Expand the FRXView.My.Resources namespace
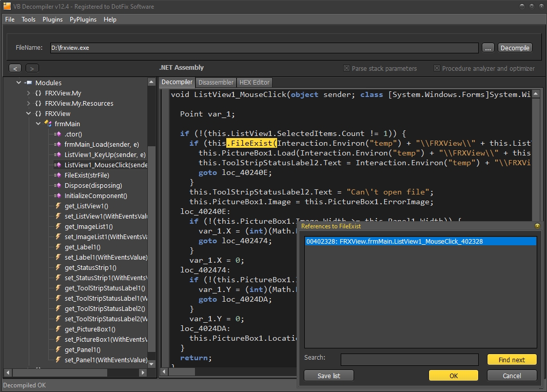Image resolution: width=547 pixels, height=392 pixels. point(28,103)
